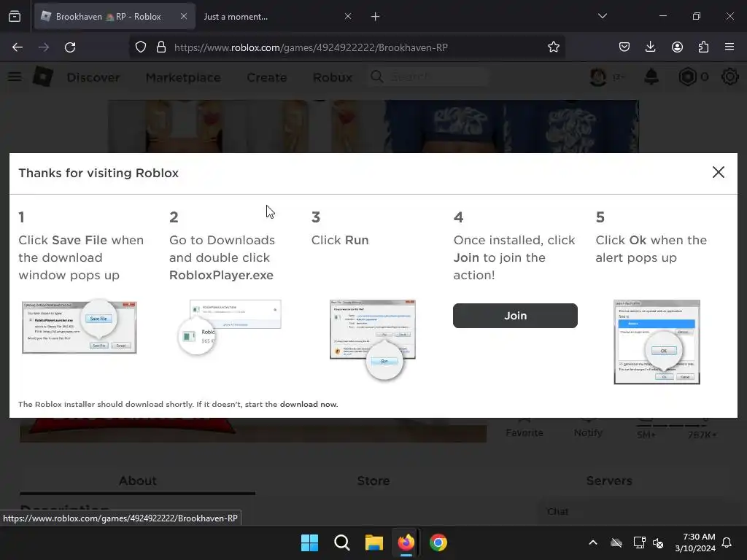Viewport: 747px width, 560px height.
Task: Select the Store tab
Action: (x=373, y=481)
